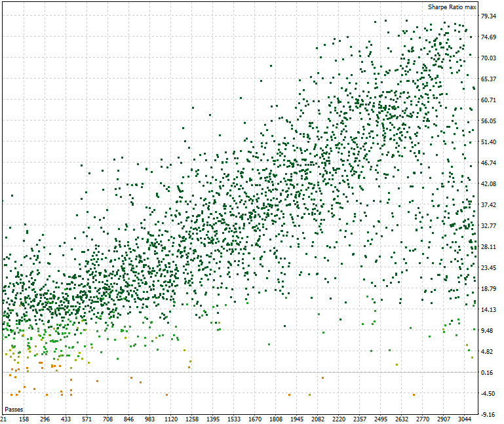Select the 1945 x-axis label
Viewport: 504px width, 424px height.
(297, 419)
